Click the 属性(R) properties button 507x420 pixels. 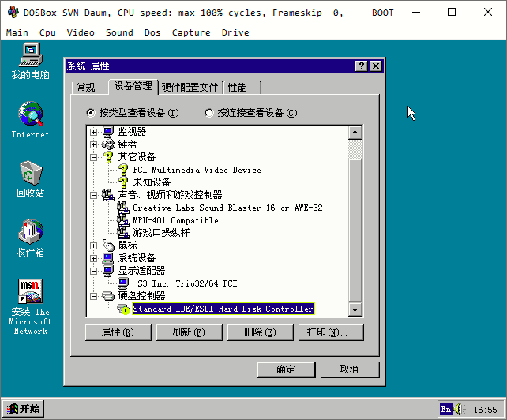point(118,332)
